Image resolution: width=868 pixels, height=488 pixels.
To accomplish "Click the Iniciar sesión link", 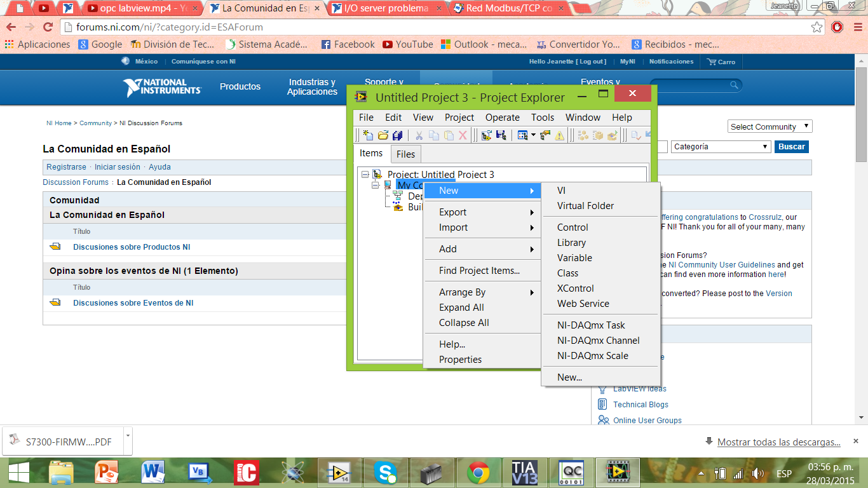I will pos(118,167).
